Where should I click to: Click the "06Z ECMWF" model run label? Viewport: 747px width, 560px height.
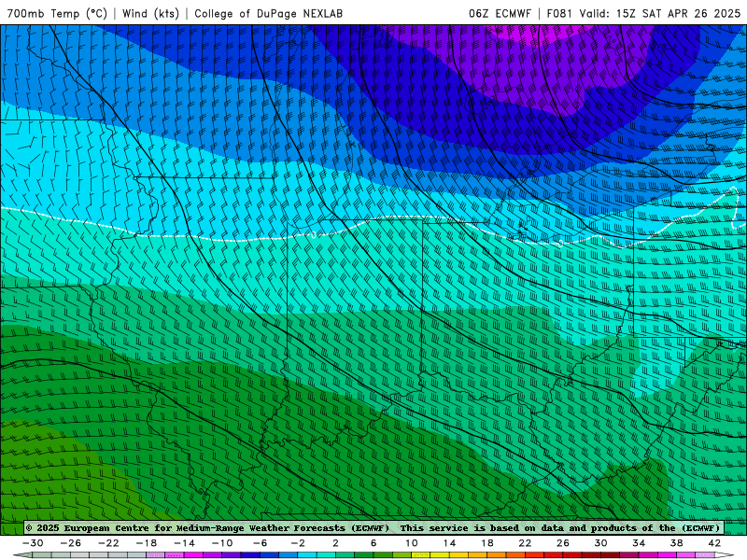click(500, 13)
